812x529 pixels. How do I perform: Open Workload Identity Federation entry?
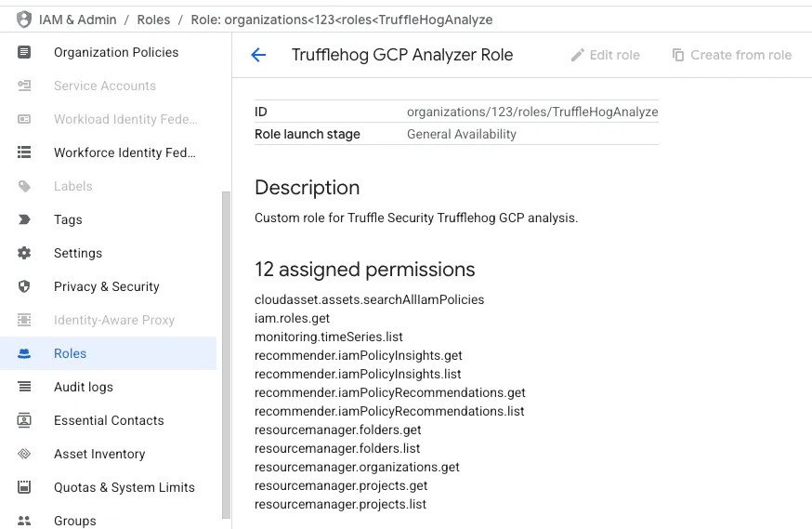125,119
